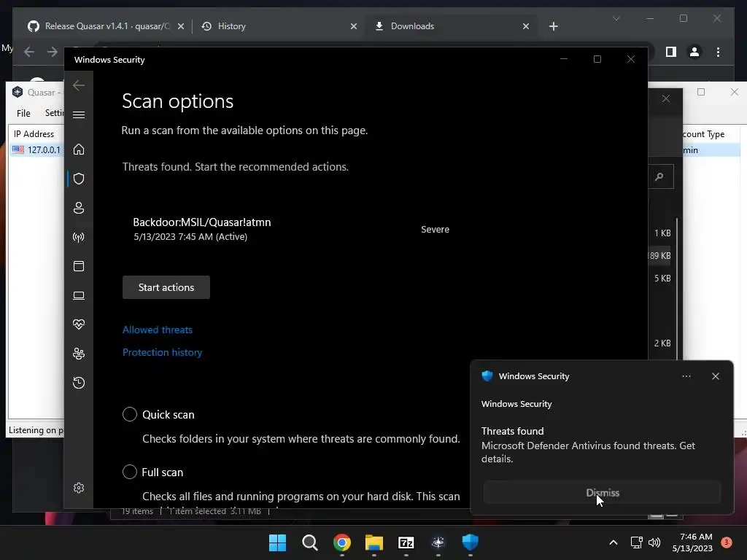Click the 1 KB file size entry
Viewport: 747px width, 560px height.
coord(662,233)
